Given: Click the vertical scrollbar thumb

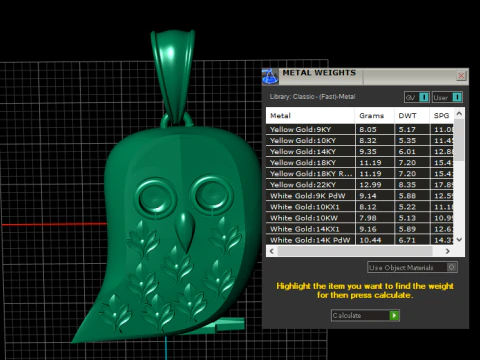Looking at the screenshot, I should [x=459, y=140].
